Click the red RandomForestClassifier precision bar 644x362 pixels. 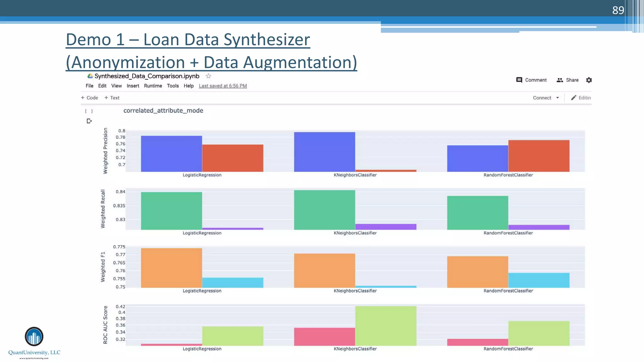coord(539,156)
